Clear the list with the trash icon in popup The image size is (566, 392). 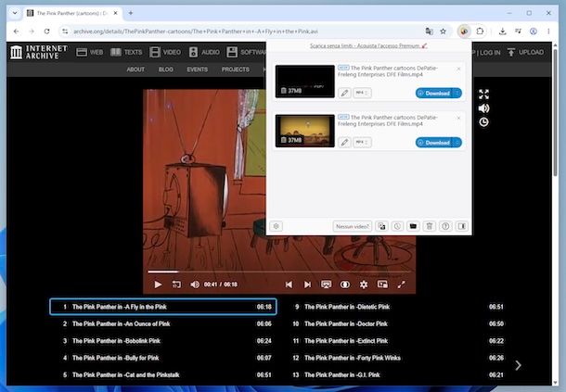[x=430, y=226]
